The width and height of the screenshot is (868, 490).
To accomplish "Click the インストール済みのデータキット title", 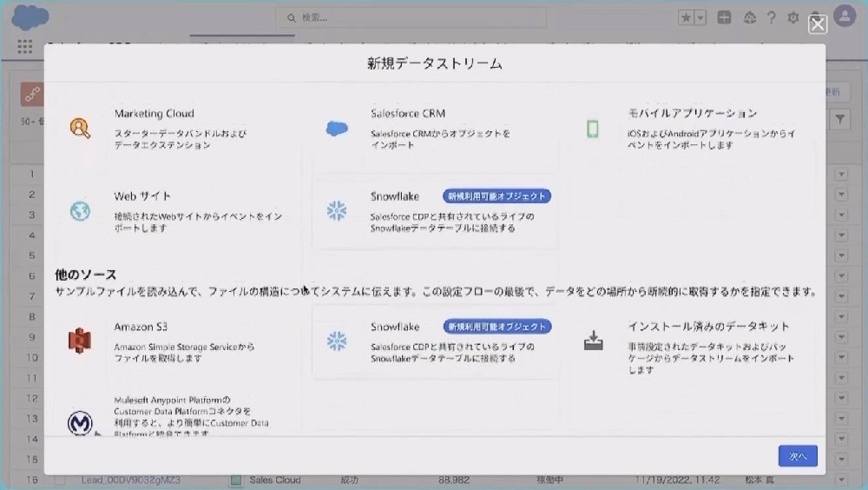I will (x=708, y=327).
